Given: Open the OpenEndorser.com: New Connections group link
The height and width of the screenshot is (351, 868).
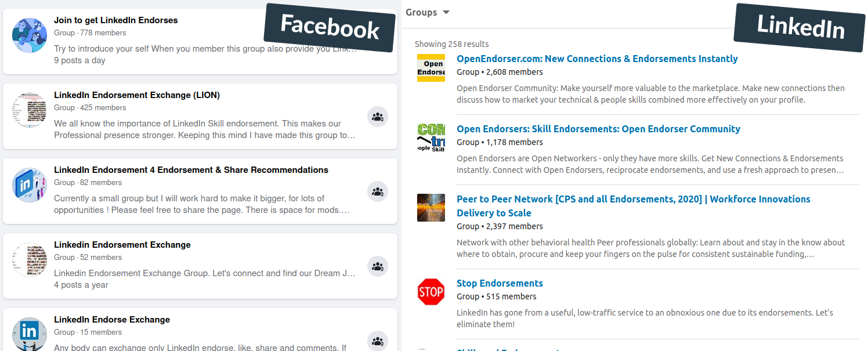Looking at the screenshot, I should point(598,59).
